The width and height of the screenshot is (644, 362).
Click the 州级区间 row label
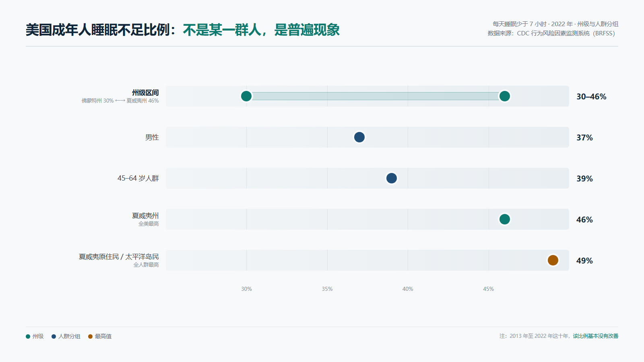click(x=145, y=93)
